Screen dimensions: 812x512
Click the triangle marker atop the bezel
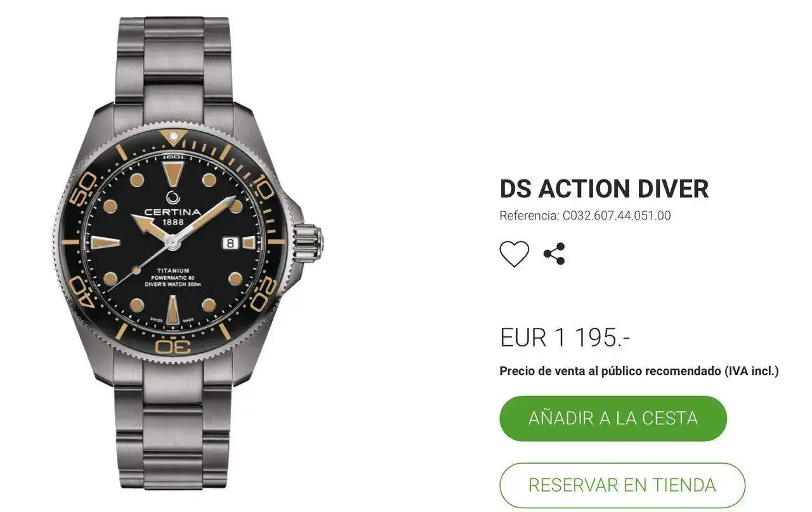[173, 135]
